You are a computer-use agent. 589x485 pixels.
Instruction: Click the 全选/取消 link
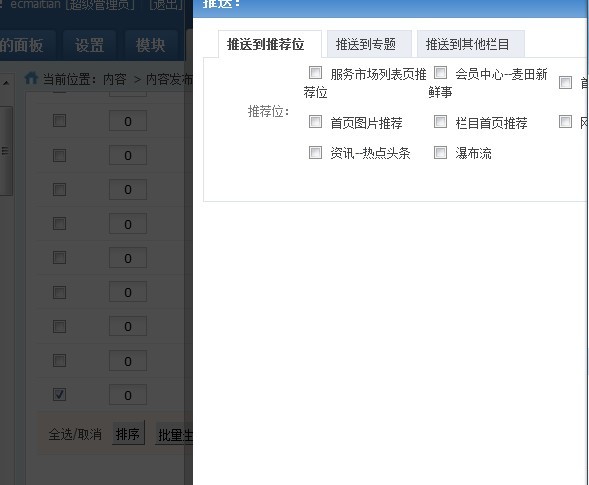point(75,434)
